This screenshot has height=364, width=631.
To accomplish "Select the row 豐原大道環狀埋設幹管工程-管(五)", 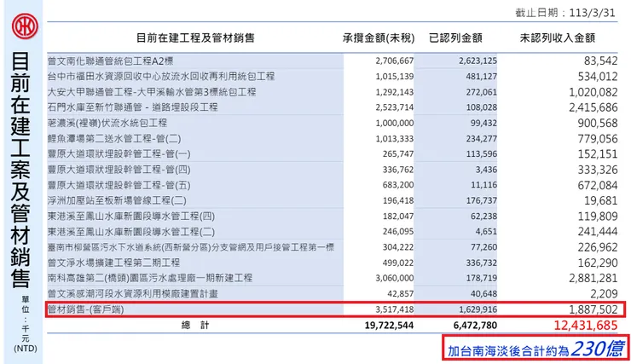I will click(x=333, y=185).
